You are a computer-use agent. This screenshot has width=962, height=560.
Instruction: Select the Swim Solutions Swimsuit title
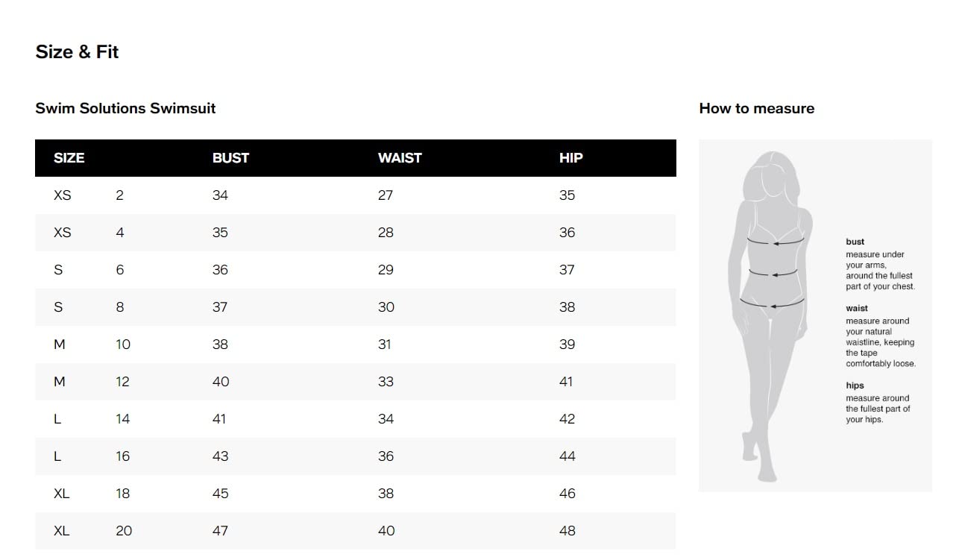pos(125,108)
